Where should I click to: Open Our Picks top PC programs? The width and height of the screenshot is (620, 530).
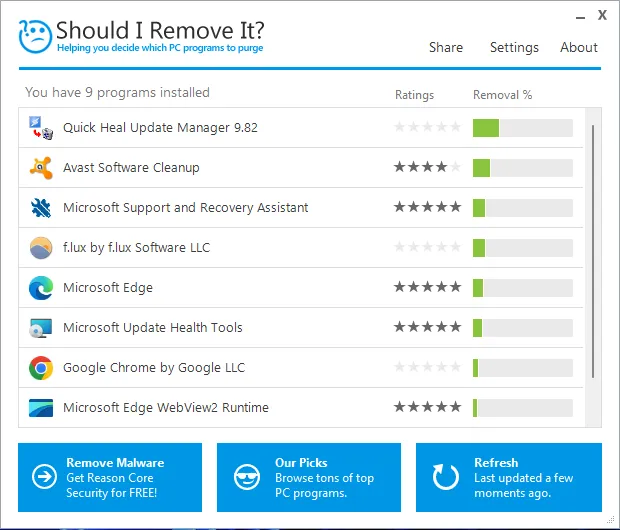coord(309,477)
